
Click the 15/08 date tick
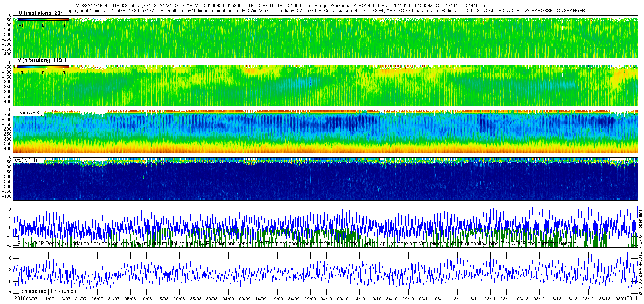(x=163, y=299)
